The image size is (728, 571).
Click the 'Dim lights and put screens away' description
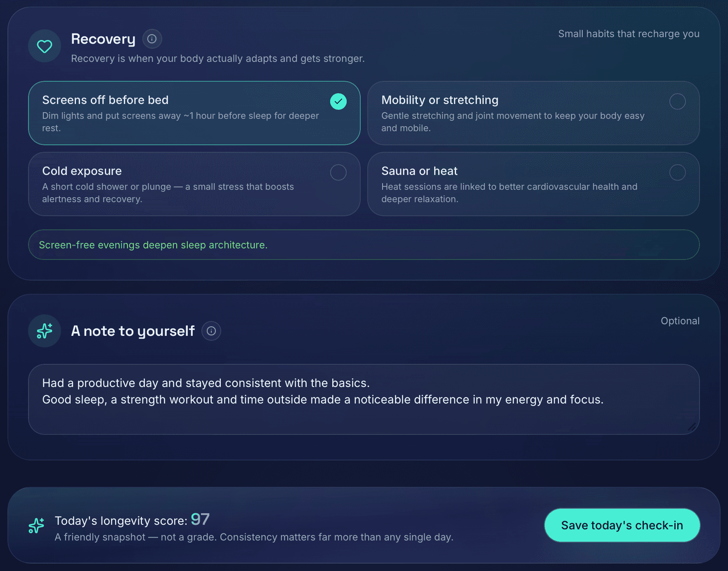click(180, 122)
